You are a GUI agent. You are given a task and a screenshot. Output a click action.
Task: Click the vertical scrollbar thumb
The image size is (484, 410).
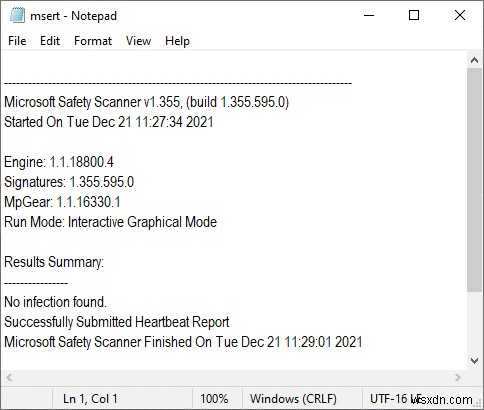474,180
